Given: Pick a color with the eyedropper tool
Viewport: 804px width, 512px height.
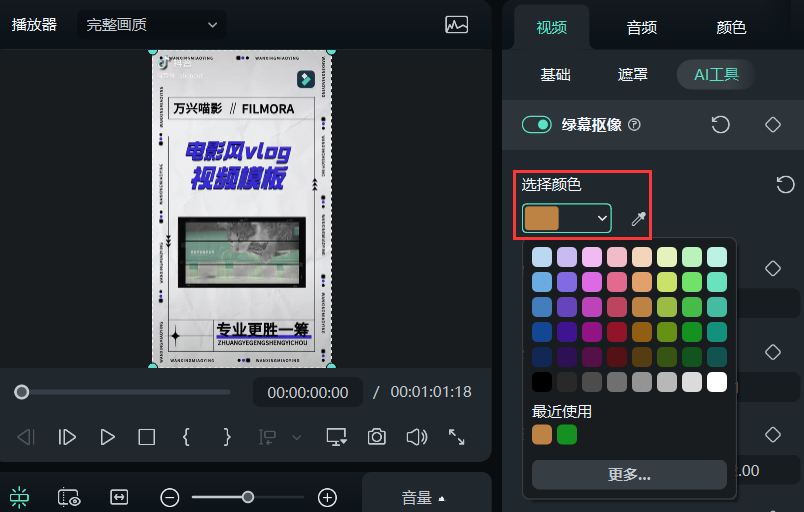Looking at the screenshot, I should pos(638,219).
